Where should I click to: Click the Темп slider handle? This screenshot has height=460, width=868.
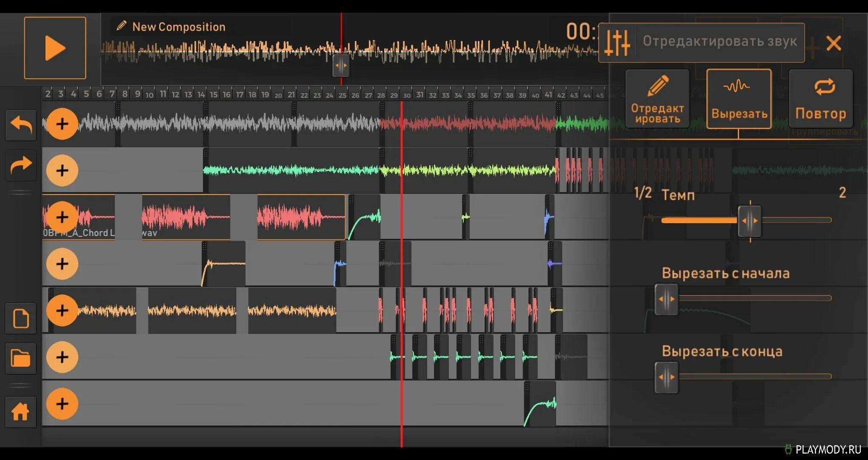pos(750,221)
